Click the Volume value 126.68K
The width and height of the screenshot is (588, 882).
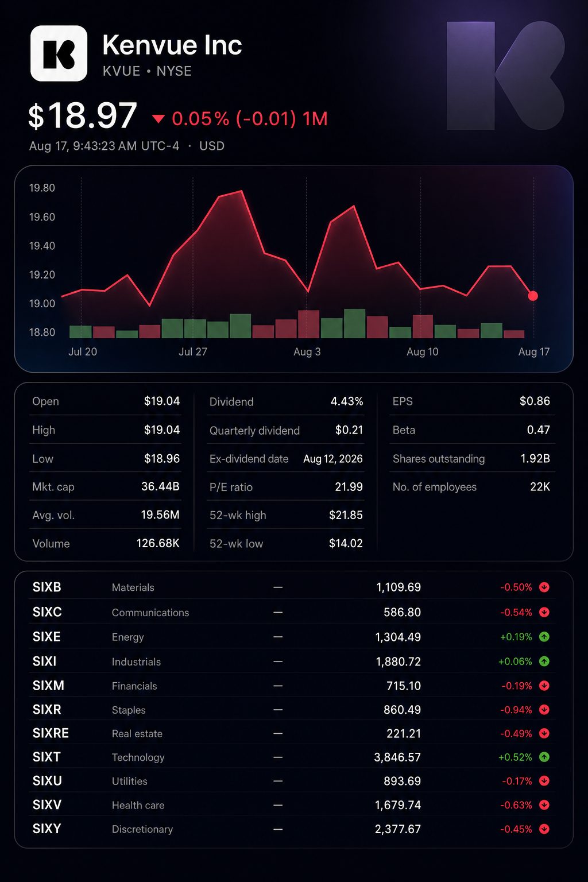pyautogui.click(x=158, y=543)
